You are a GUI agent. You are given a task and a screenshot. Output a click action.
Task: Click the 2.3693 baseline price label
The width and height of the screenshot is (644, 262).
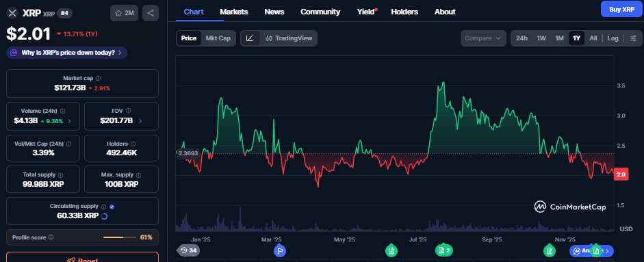tap(188, 153)
